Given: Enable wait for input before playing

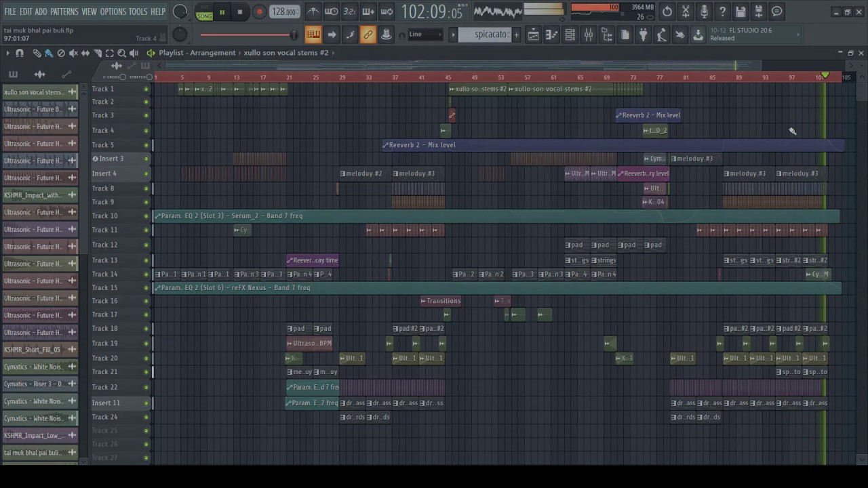Looking at the screenshot, I should 332,12.
